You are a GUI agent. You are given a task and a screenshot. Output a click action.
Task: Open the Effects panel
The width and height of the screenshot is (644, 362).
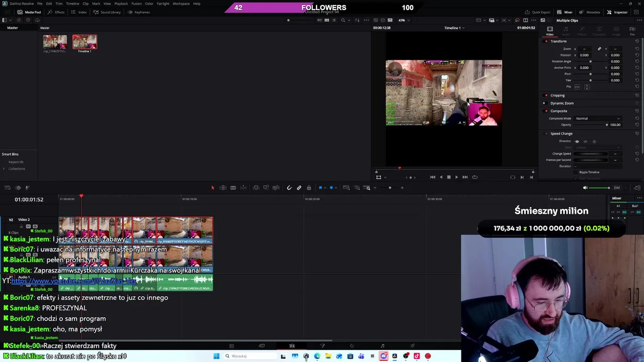pyautogui.click(x=56, y=12)
